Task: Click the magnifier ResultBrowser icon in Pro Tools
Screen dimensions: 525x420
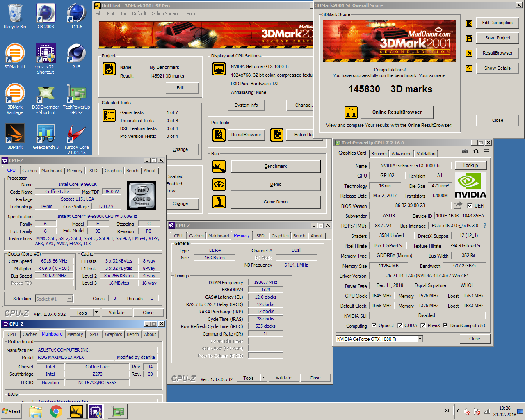Action: [219, 135]
